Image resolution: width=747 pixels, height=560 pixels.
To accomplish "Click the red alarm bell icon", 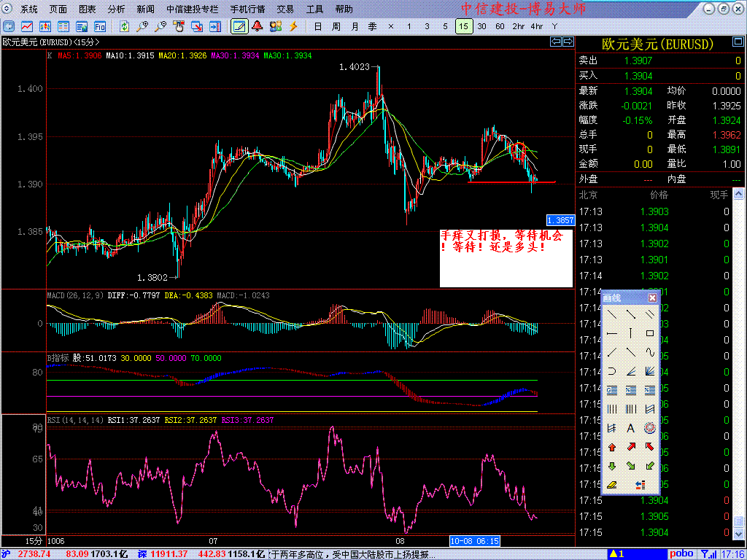I will click(x=258, y=26).
